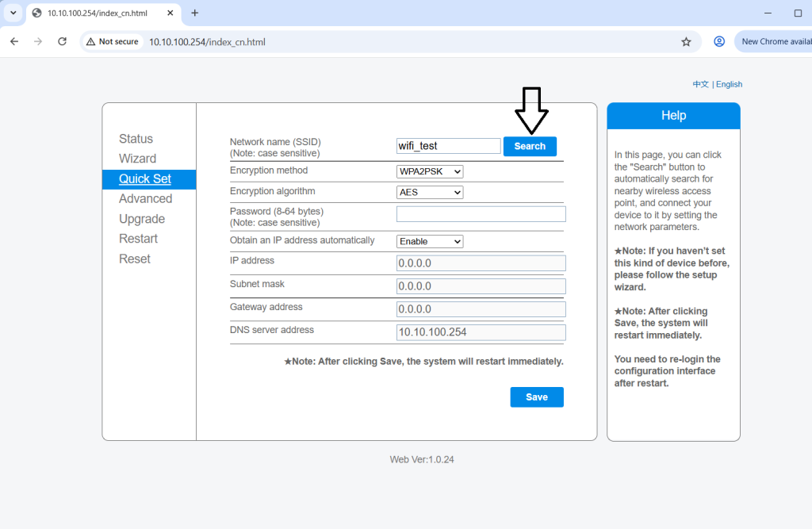Reload the page with refresh icon
This screenshot has width=812, height=529.
pos(62,41)
